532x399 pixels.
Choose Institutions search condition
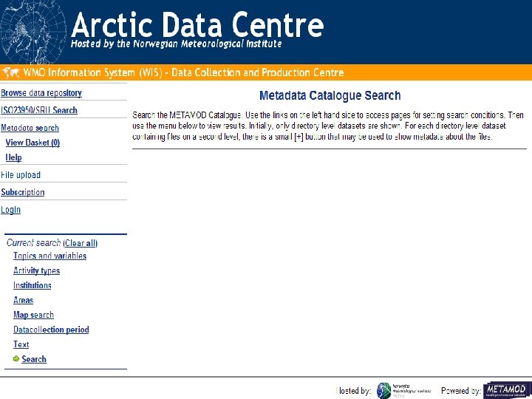click(x=33, y=286)
